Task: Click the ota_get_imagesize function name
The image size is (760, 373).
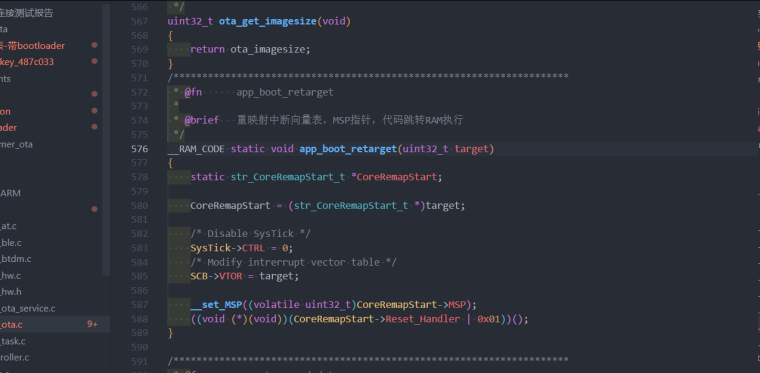Action: (268, 21)
